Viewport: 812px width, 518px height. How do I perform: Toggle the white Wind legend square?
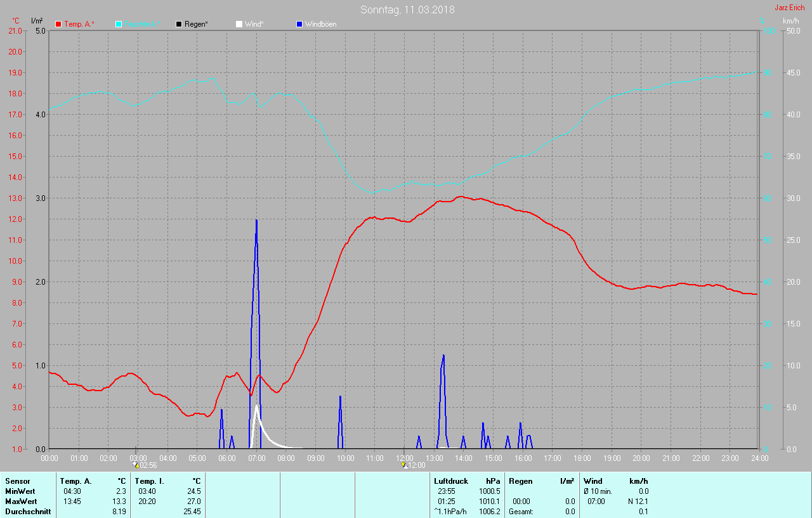coord(239,24)
